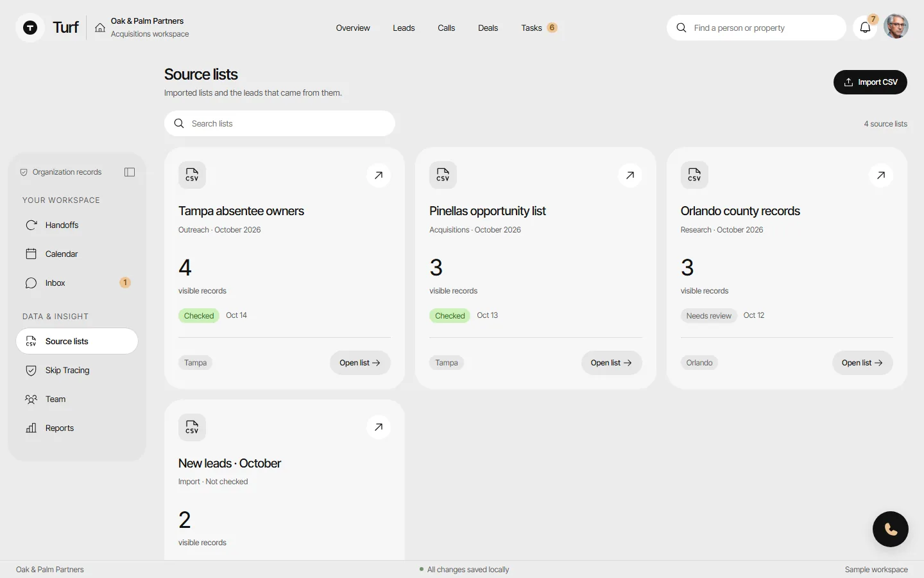Collapse the sidebar using the panel icon
The height and width of the screenshot is (578, 924).
pos(130,172)
